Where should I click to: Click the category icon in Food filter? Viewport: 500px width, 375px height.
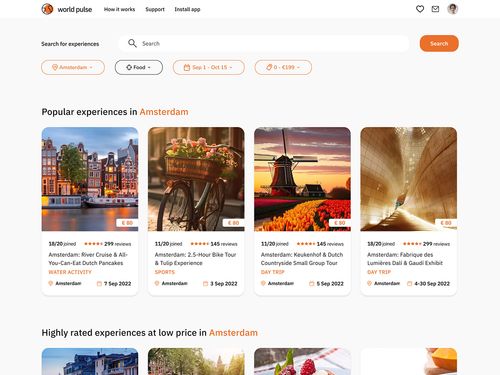pyautogui.click(x=129, y=67)
